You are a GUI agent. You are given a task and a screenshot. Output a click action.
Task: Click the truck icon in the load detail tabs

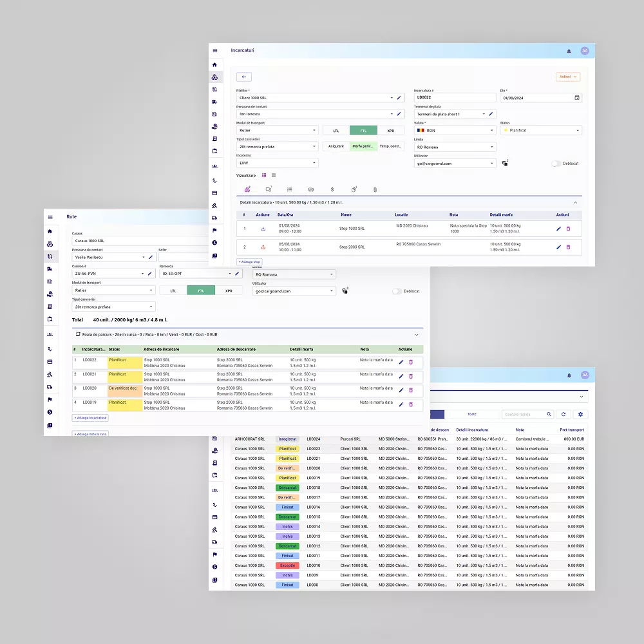point(310,189)
